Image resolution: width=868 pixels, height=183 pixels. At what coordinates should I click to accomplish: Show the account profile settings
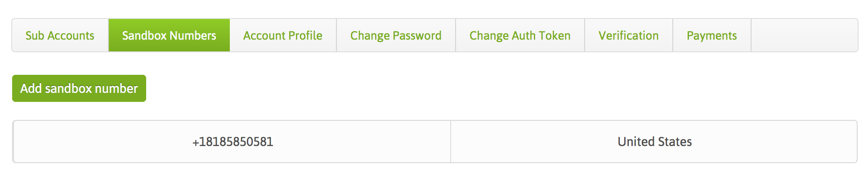click(283, 36)
